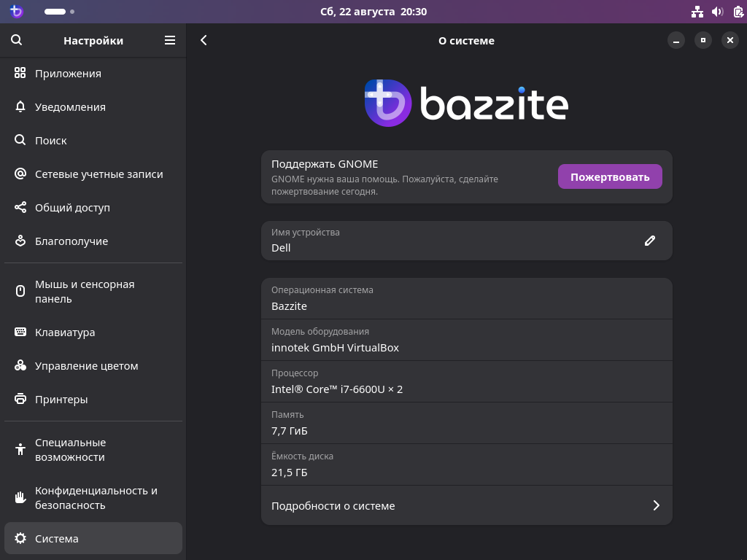The width and height of the screenshot is (747, 560).
Task: Click the 21,5 ГБ disk capacity value
Action: (289, 472)
